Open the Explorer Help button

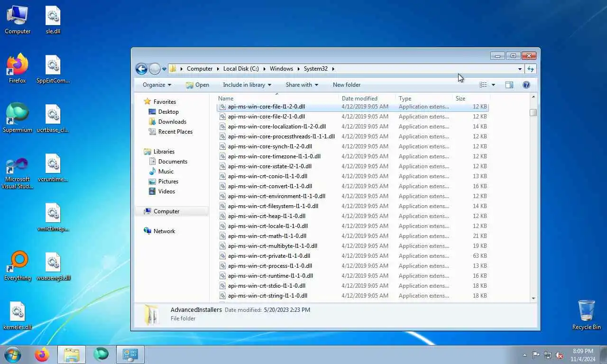coord(526,85)
